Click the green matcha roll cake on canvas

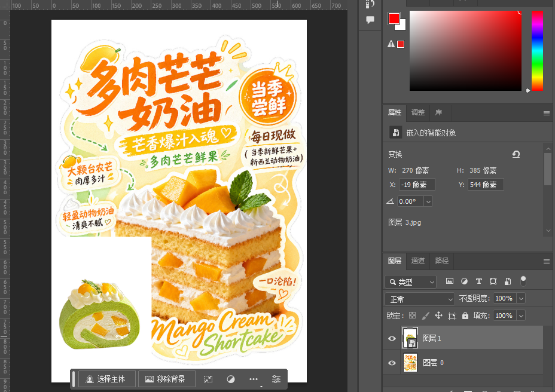[x=100, y=315]
